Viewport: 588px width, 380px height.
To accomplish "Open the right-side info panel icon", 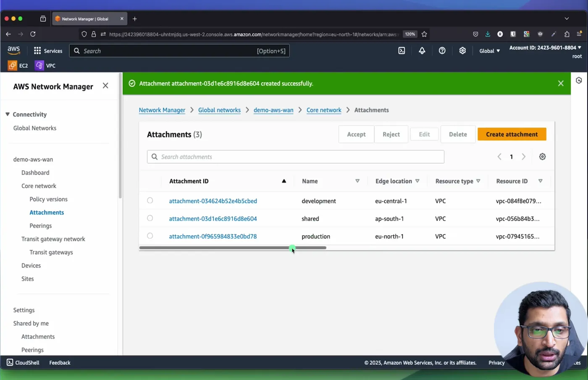I will tap(579, 80).
